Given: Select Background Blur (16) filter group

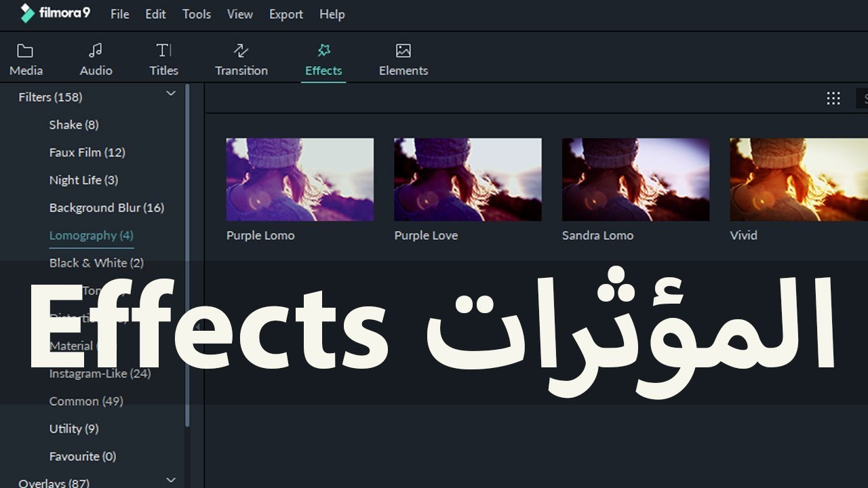Looking at the screenshot, I should 106,208.
